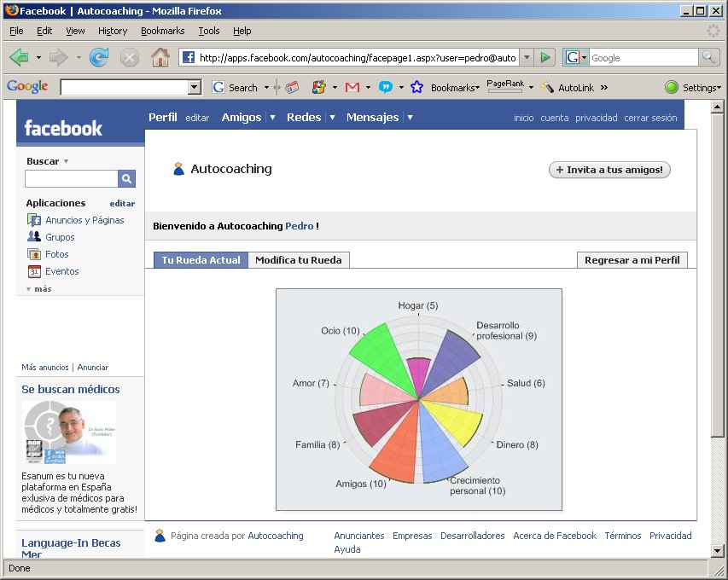The image size is (728, 580).
Task: Click the news cards icon in Google toolbar
Action: tap(292, 87)
